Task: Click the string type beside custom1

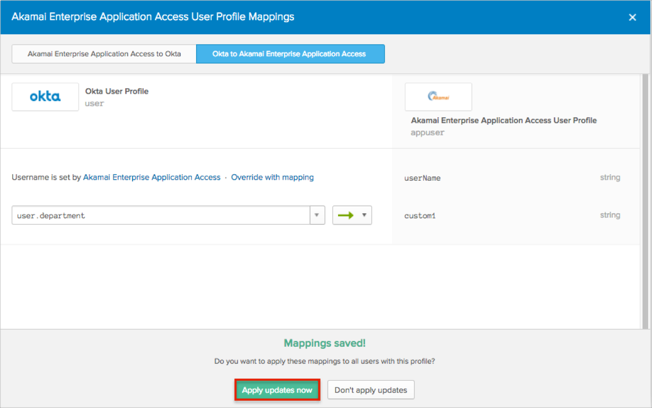Action: pyautogui.click(x=610, y=215)
